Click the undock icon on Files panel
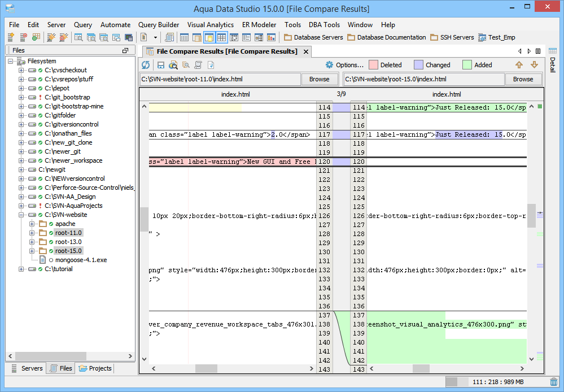 click(125, 51)
